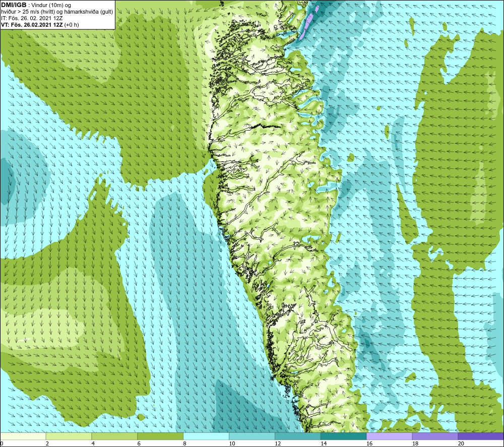Click the legend tick label '6'
This screenshot has width=504, height=447.
pos(139,443)
